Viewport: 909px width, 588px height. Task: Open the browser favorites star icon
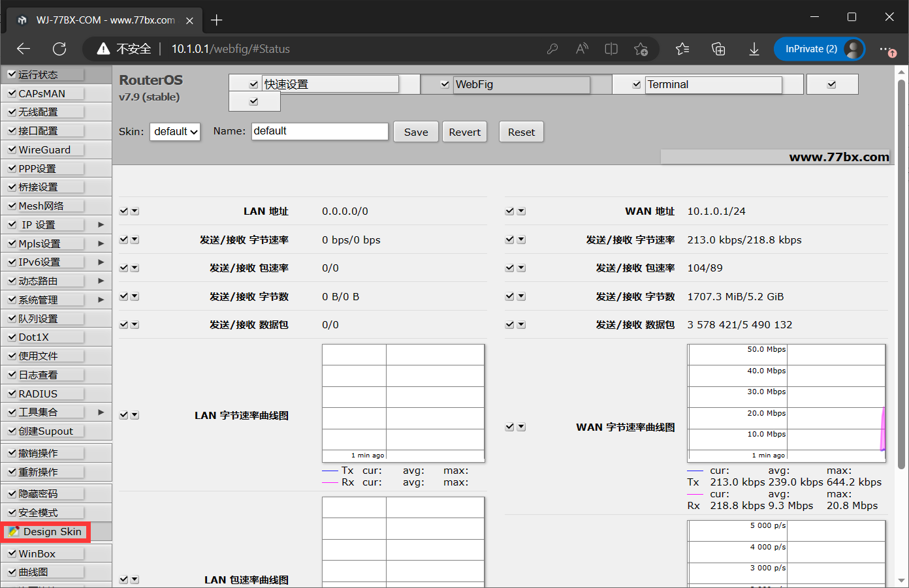[682, 49]
